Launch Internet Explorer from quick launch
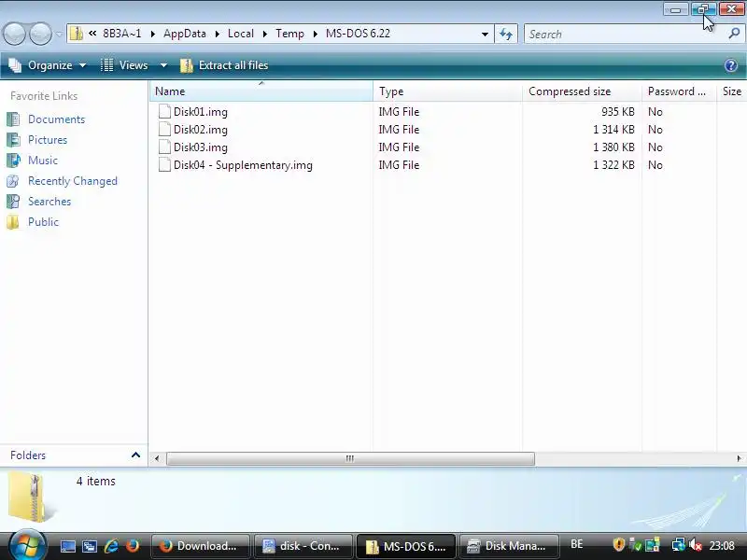Image resolution: width=747 pixels, height=560 pixels. pos(111,546)
